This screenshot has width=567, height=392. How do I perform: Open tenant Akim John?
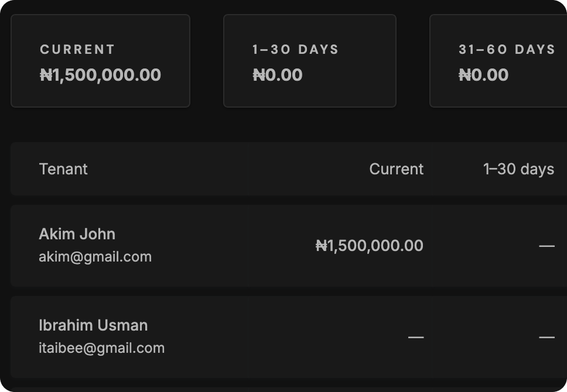(77, 234)
